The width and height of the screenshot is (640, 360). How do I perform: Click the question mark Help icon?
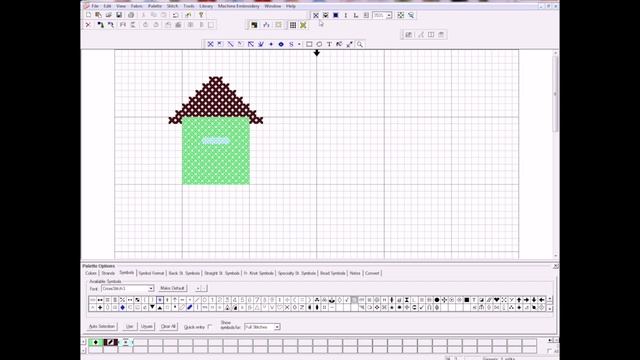(x=201, y=15)
